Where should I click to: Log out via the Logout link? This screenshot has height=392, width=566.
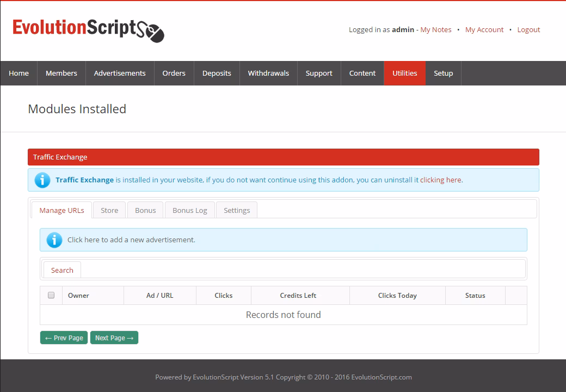pos(528,29)
